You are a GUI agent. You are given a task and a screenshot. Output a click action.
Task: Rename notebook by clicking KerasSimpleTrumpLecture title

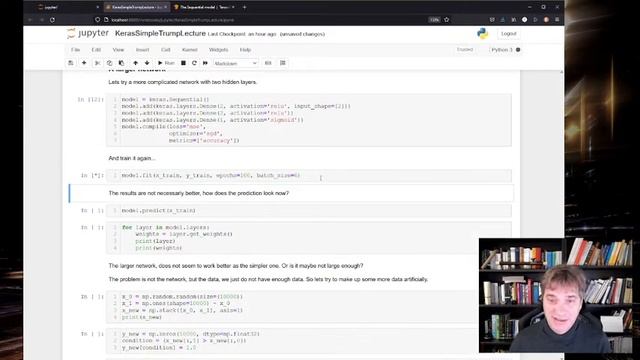click(160, 33)
